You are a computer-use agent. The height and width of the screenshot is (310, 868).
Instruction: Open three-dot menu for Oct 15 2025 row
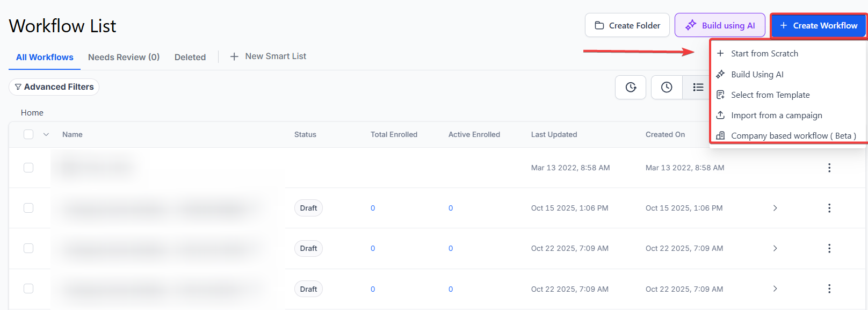[x=829, y=208]
